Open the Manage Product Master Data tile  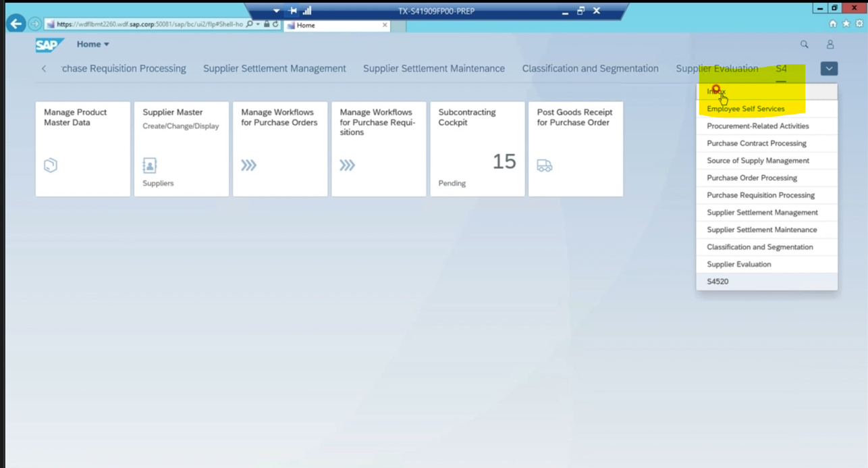(83, 149)
